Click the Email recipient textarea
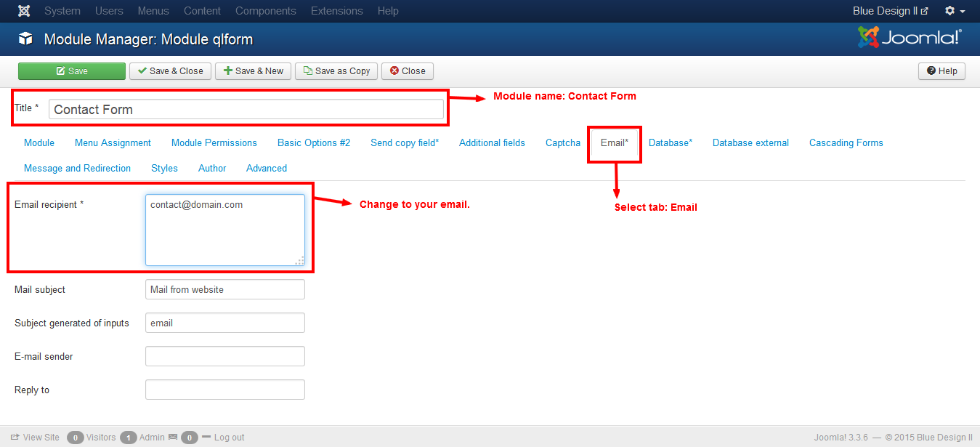The image size is (980, 447). 224,229
